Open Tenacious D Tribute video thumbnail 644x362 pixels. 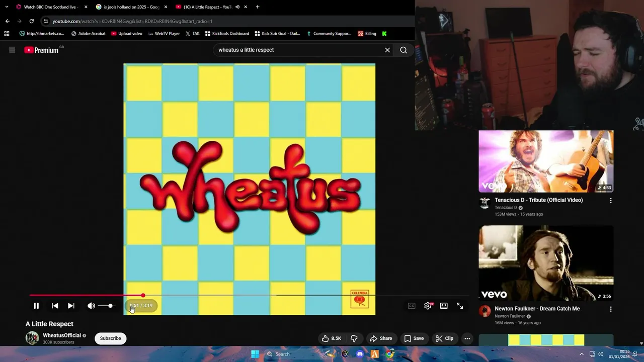point(546,161)
